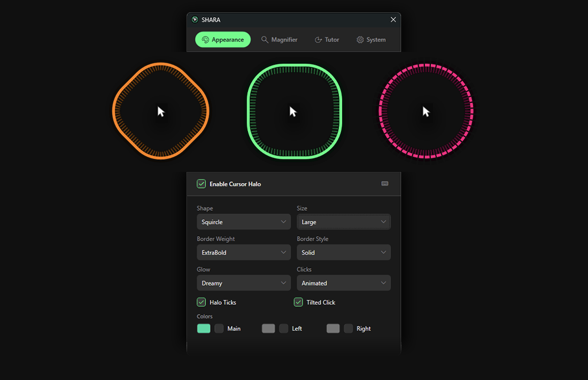This screenshot has width=588, height=380.
Task: Switch to the Magnifier tab
Action: [280, 40]
